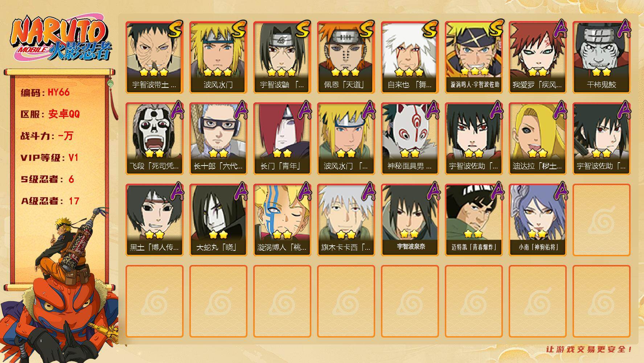
Task: Click the star rating on 自来也 card
Action: click(x=409, y=72)
